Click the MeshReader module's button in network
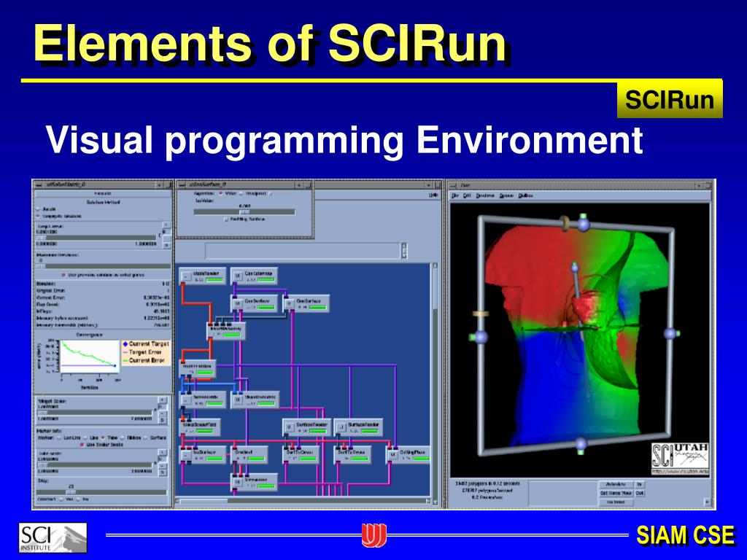Viewport: 747px width, 560px height. click(x=186, y=276)
